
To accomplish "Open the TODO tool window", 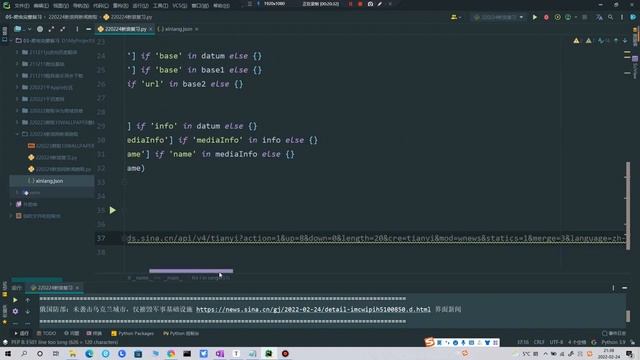I will pyautogui.click(x=47, y=333).
